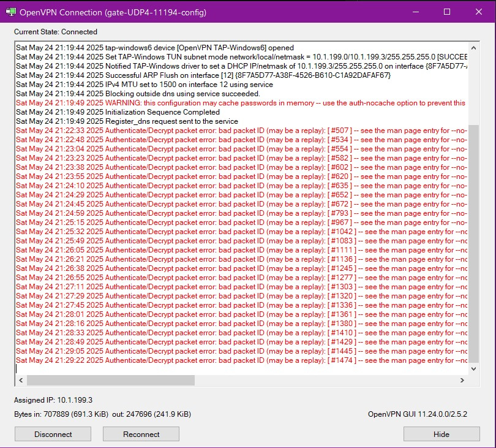
Task: Click the red auth-nocache WARNING log line
Action: point(241,103)
